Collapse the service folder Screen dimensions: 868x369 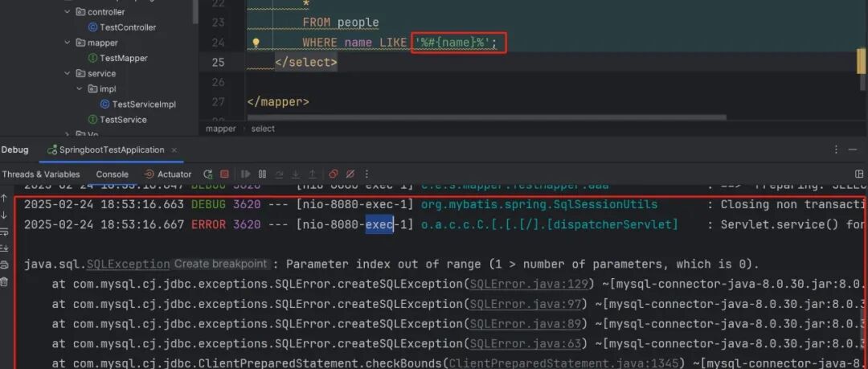pos(68,73)
